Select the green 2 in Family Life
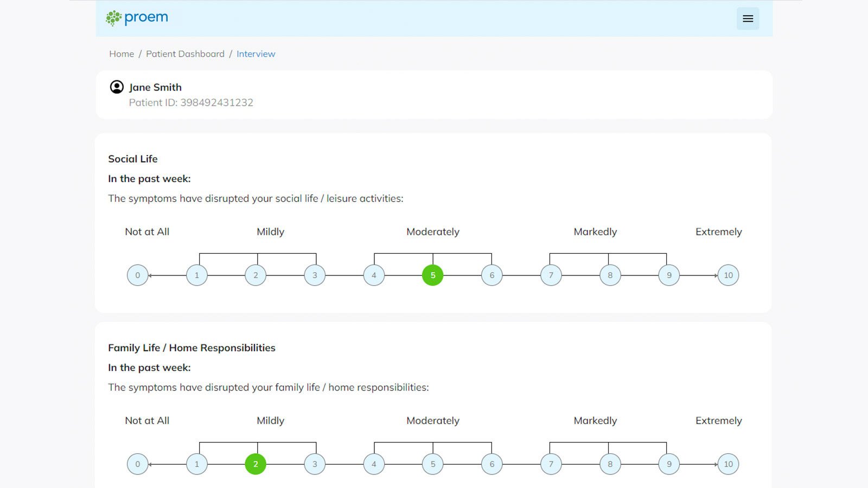This screenshot has width=868, height=488. click(256, 464)
